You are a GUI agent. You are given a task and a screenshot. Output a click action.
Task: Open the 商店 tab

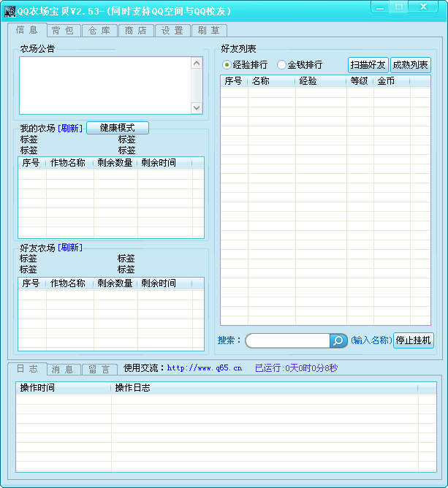(136, 31)
